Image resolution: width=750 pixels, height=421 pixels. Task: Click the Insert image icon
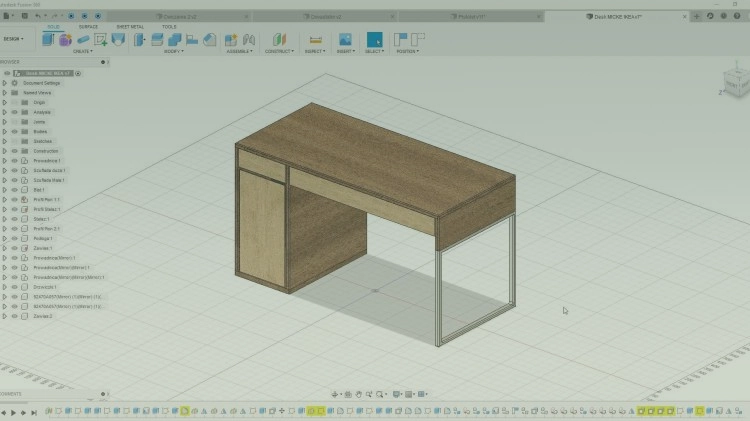point(345,39)
